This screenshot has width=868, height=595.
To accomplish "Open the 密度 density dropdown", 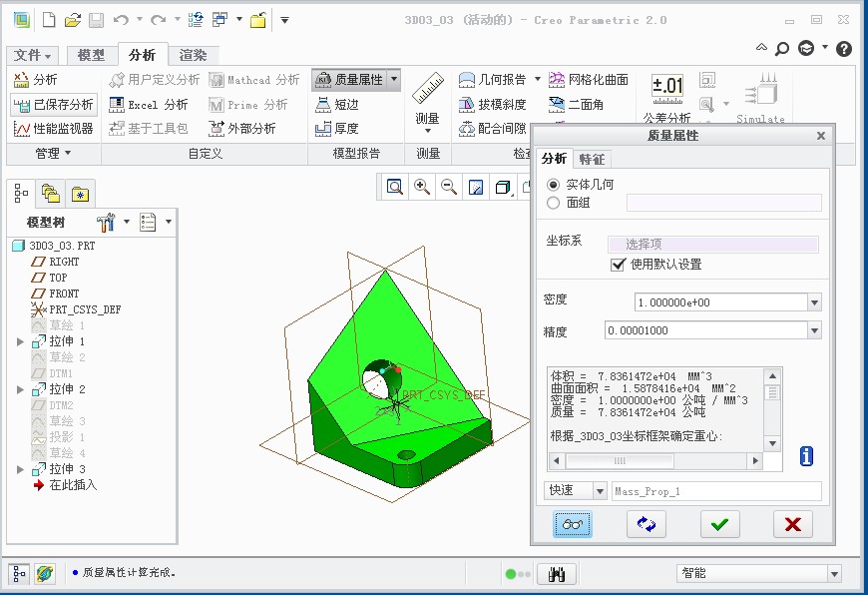I will pyautogui.click(x=814, y=302).
